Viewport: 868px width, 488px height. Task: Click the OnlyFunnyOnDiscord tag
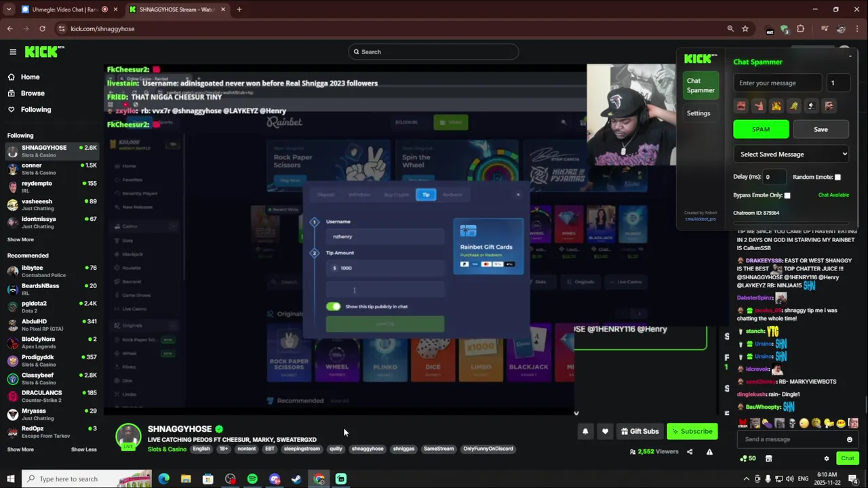[488, 449]
